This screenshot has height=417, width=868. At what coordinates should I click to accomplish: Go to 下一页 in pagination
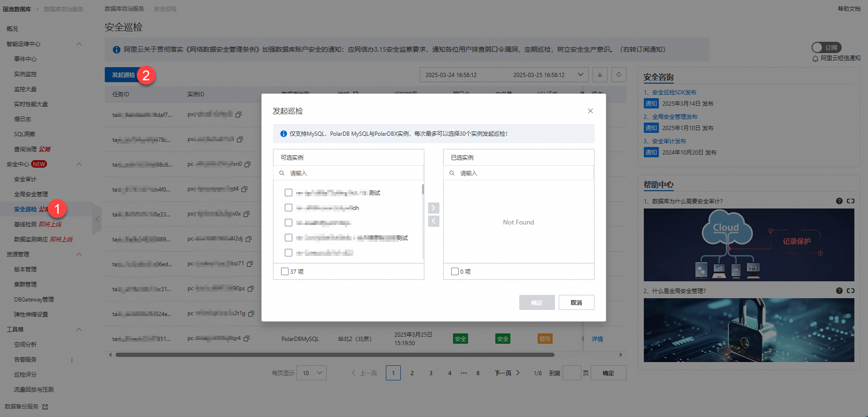[x=507, y=373]
